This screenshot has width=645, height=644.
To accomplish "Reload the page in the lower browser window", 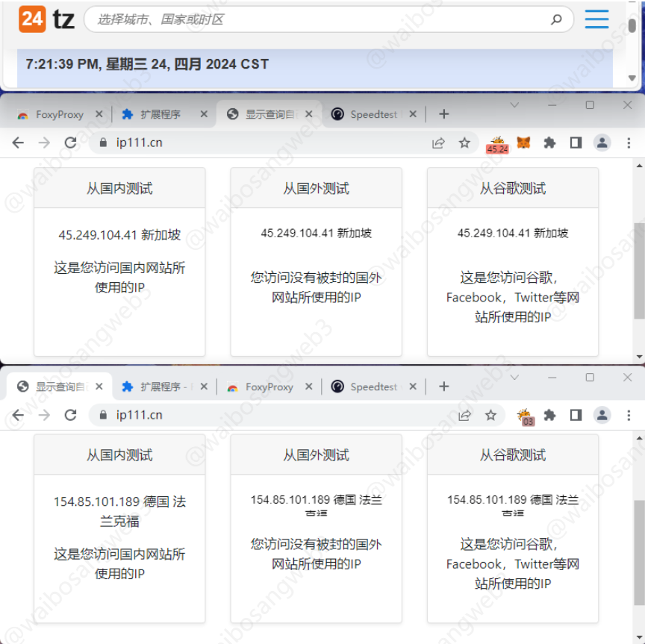I will click(x=70, y=415).
